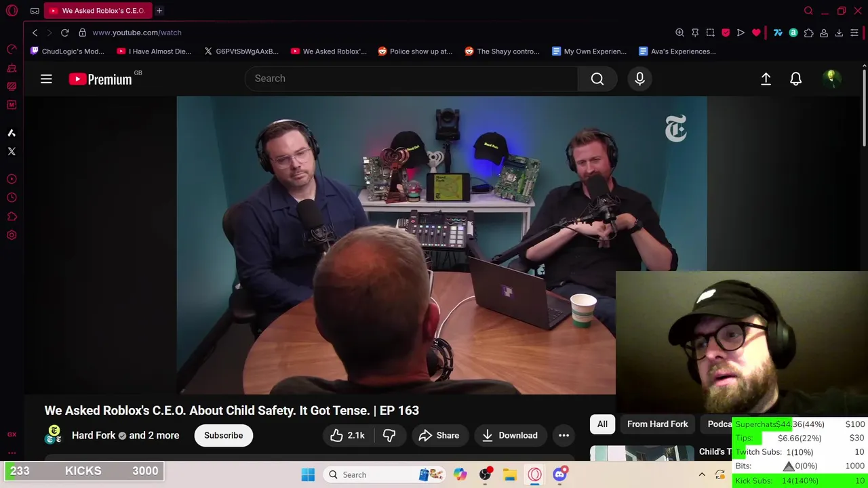Viewport: 868px width, 488px height.
Task: Open the YouTube hamburger guide menu
Action: tap(46, 79)
